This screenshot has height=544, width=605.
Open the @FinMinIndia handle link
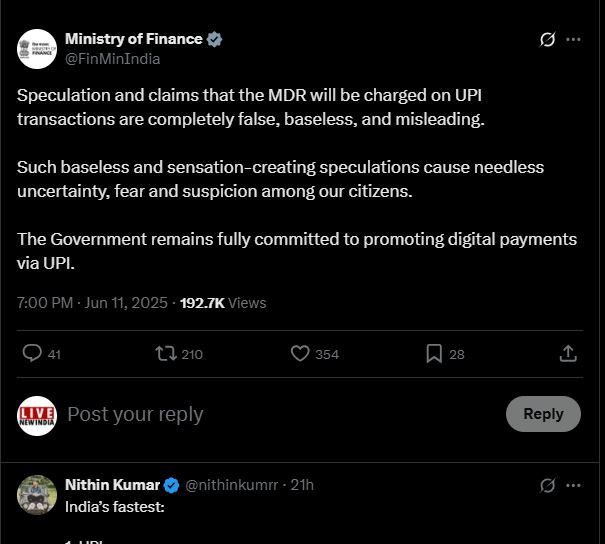(112, 58)
